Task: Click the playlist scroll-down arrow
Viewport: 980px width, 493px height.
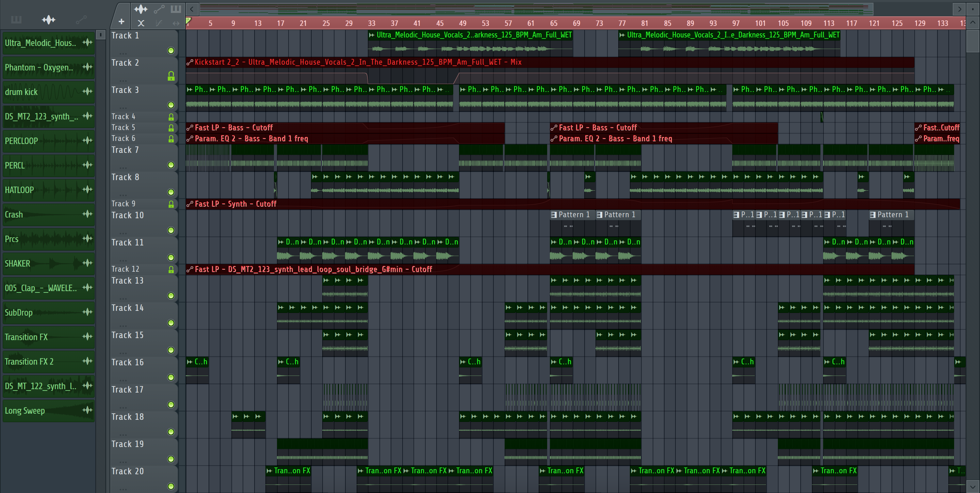Action: 973,487
